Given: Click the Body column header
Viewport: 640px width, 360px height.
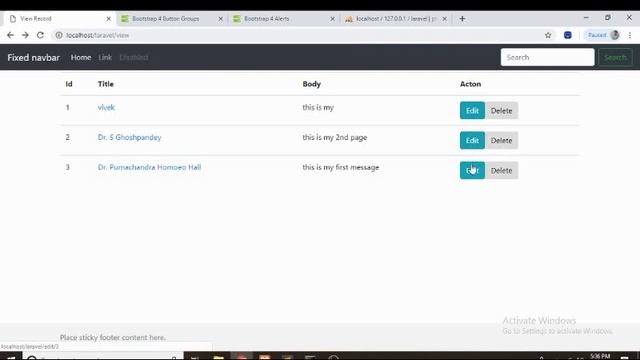Looking at the screenshot, I should point(311,84).
